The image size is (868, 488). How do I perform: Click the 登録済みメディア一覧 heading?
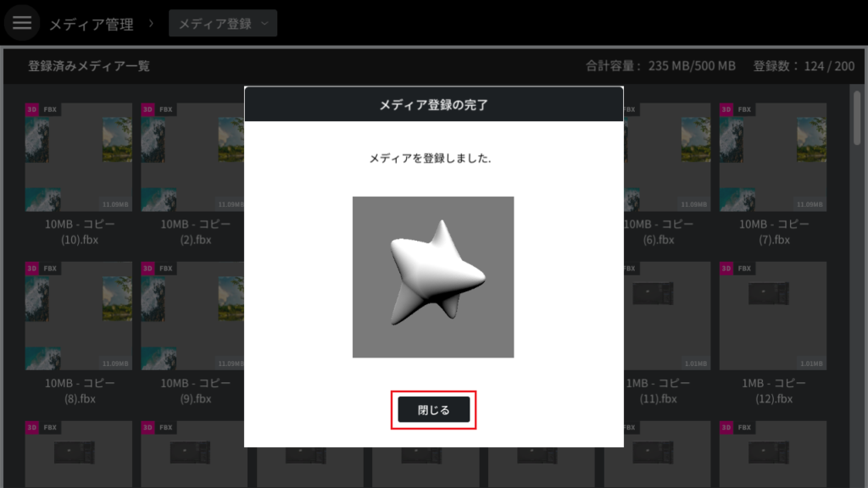[88, 66]
